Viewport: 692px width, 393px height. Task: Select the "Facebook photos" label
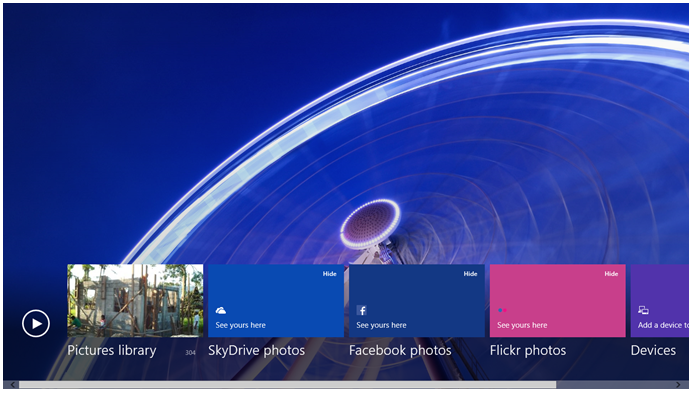pyautogui.click(x=400, y=351)
